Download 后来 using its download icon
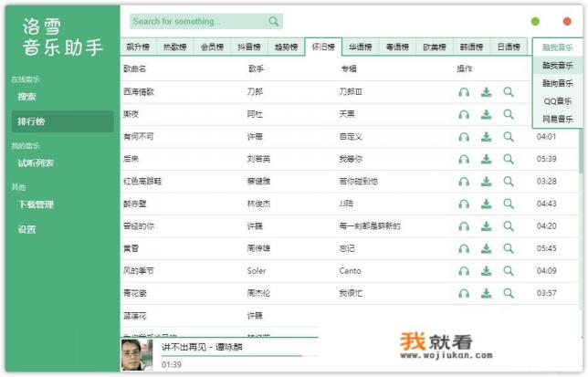Viewport: 588px width, 377px height. (487, 159)
